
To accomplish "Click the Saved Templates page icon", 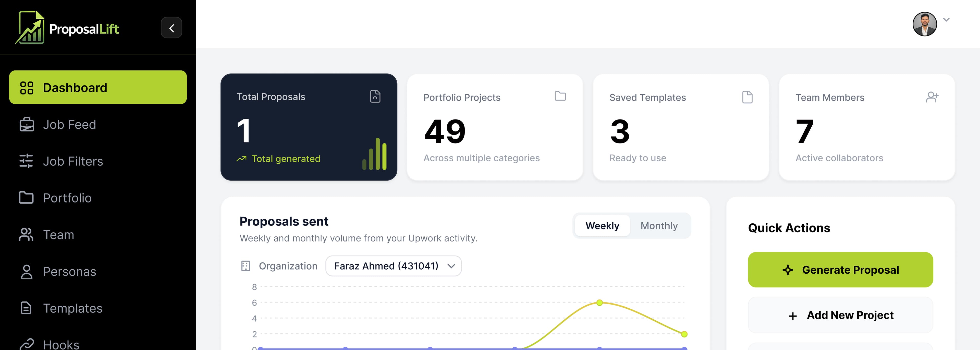I will (747, 97).
